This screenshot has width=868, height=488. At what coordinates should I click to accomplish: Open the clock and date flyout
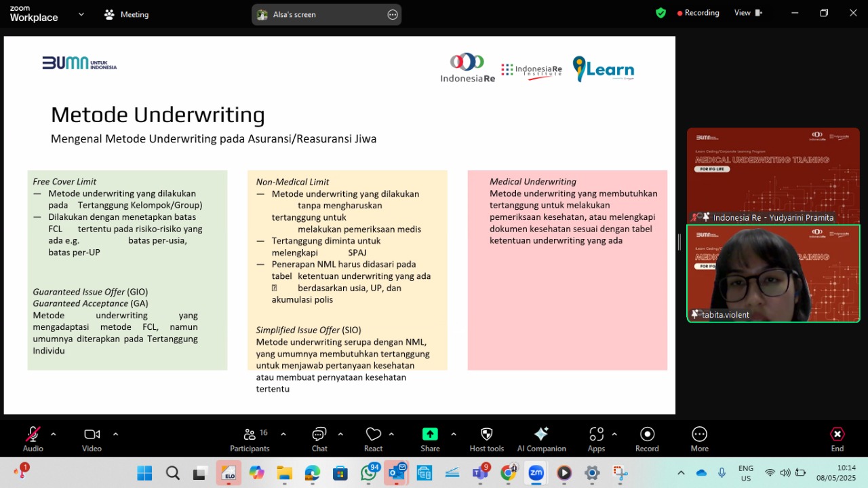(x=837, y=472)
